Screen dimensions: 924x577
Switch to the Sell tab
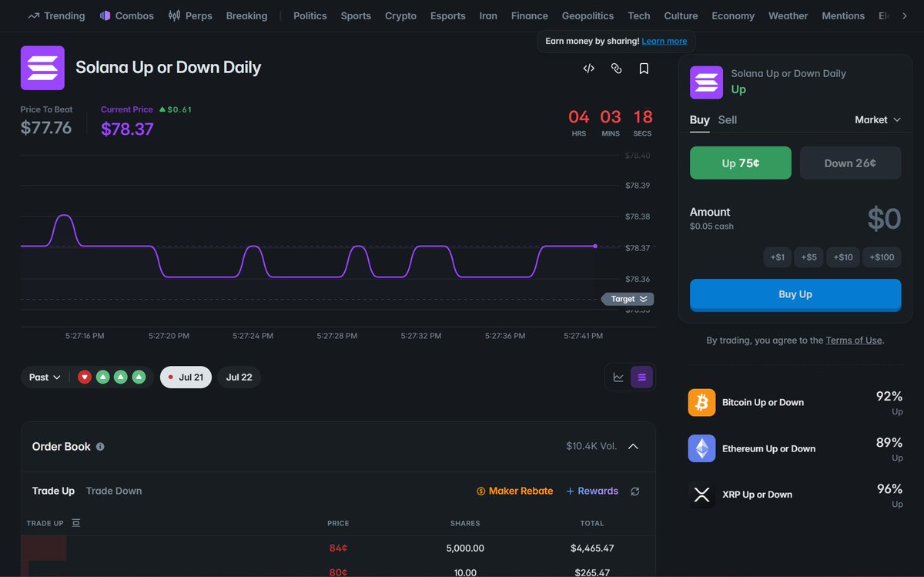tap(728, 119)
